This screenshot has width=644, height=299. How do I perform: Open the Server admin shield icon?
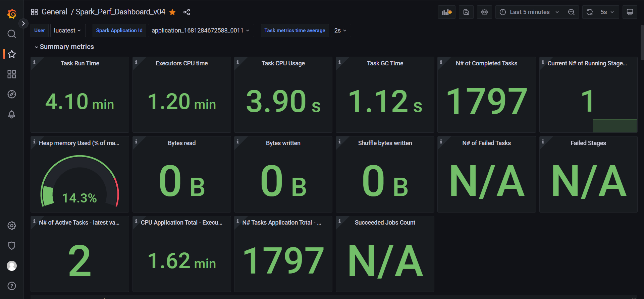[x=12, y=246]
